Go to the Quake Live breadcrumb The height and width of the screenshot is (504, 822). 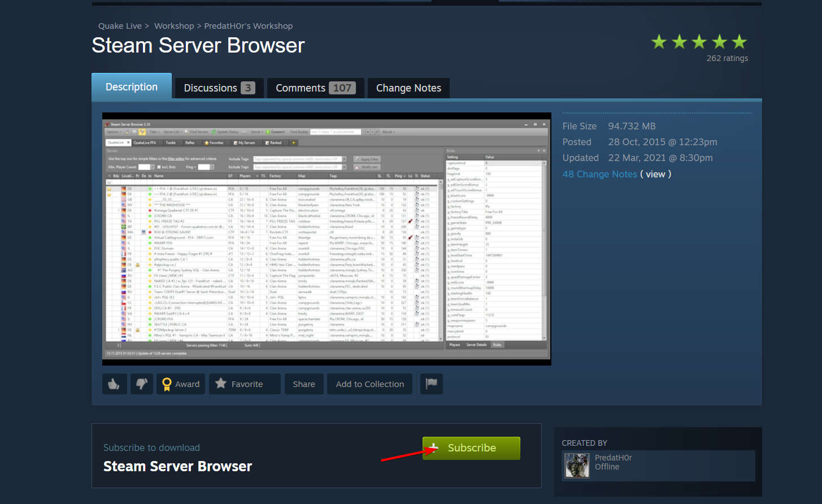[120, 25]
